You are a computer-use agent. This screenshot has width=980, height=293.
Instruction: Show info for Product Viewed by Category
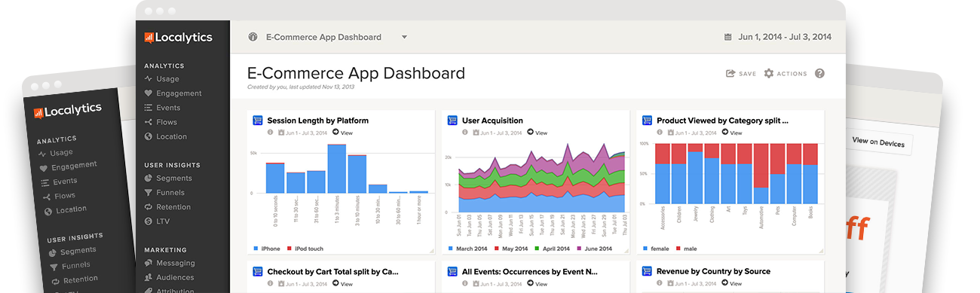click(x=660, y=133)
